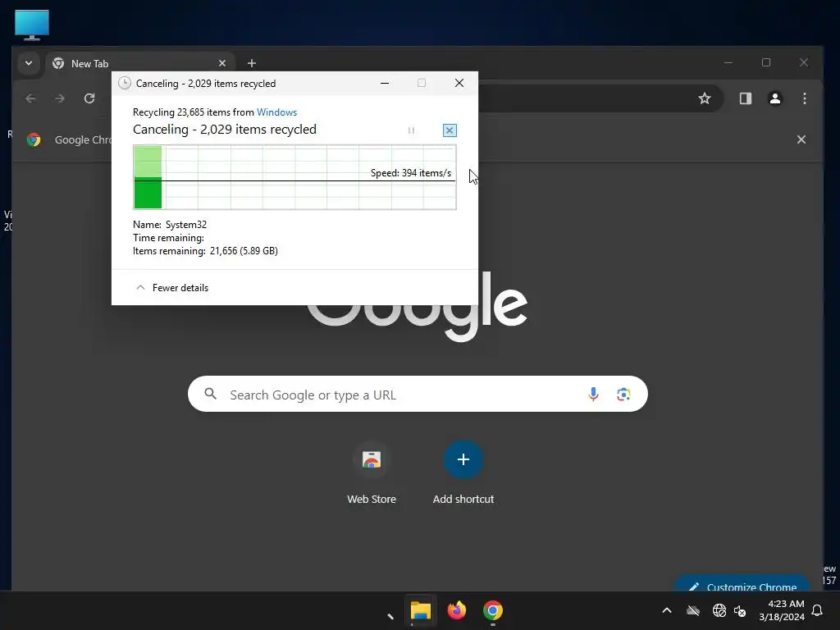Launch Firefox from taskbar
This screenshot has height=630, width=840.
tap(456, 610)
